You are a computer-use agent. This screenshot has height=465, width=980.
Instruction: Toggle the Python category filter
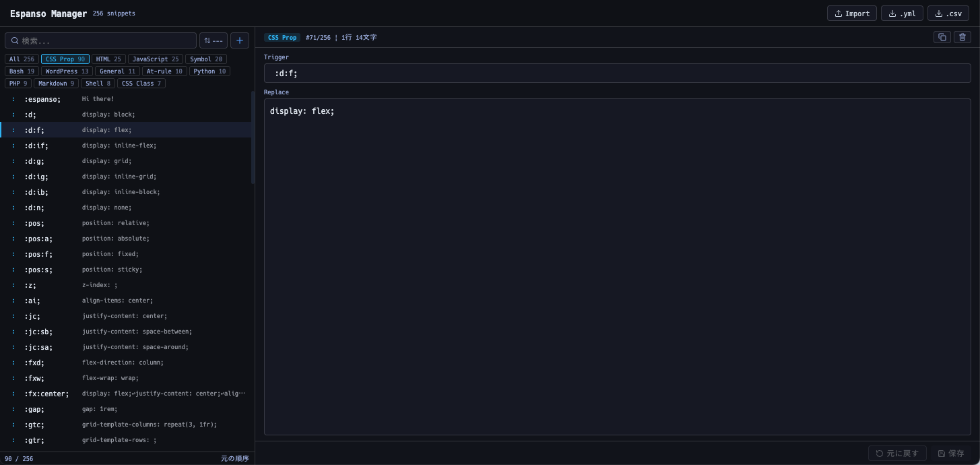pos(209,71)
